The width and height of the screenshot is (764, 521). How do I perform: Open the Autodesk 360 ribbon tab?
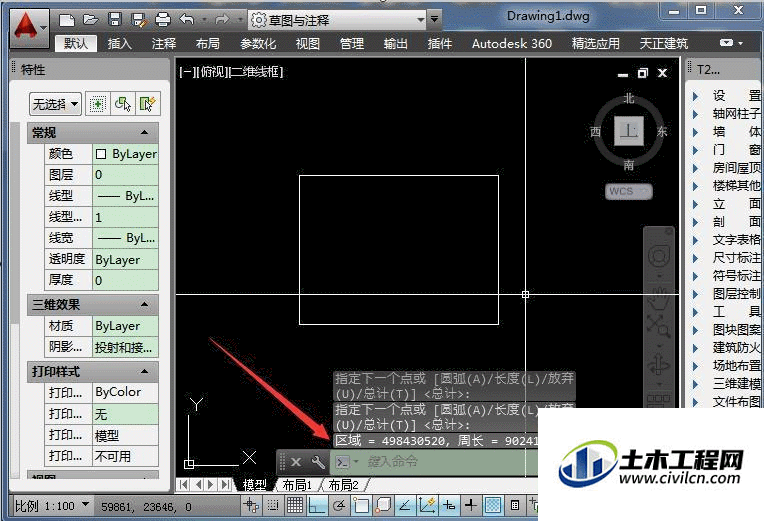512,43
